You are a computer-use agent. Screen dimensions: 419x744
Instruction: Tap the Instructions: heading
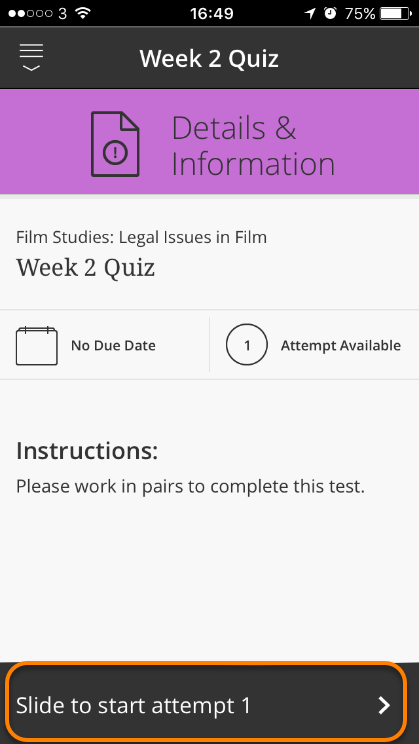(x=87, y=451)
